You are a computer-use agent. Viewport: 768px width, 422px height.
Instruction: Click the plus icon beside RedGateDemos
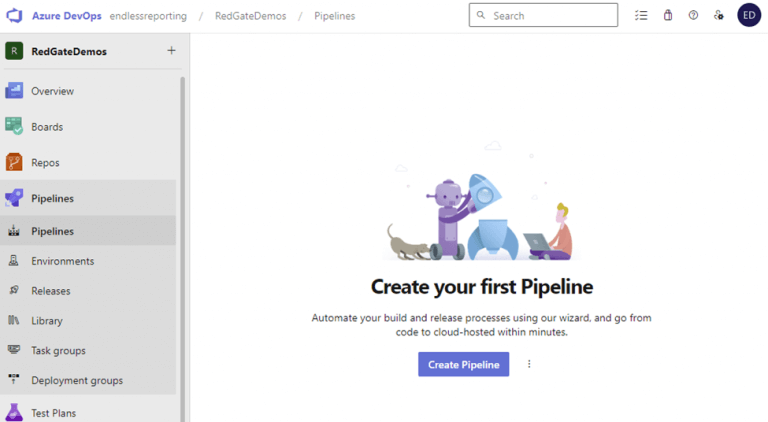171,51
